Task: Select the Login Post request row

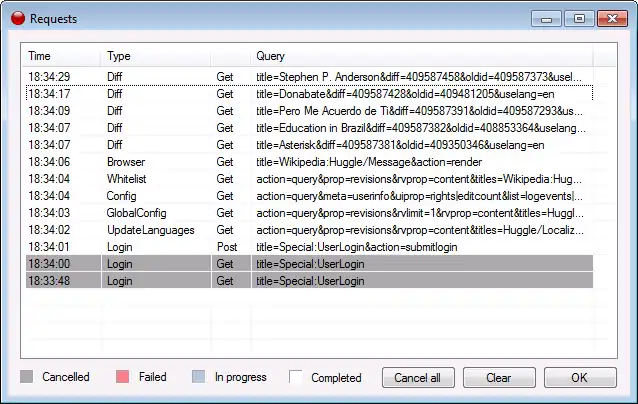Action: [x=300, y=246]
